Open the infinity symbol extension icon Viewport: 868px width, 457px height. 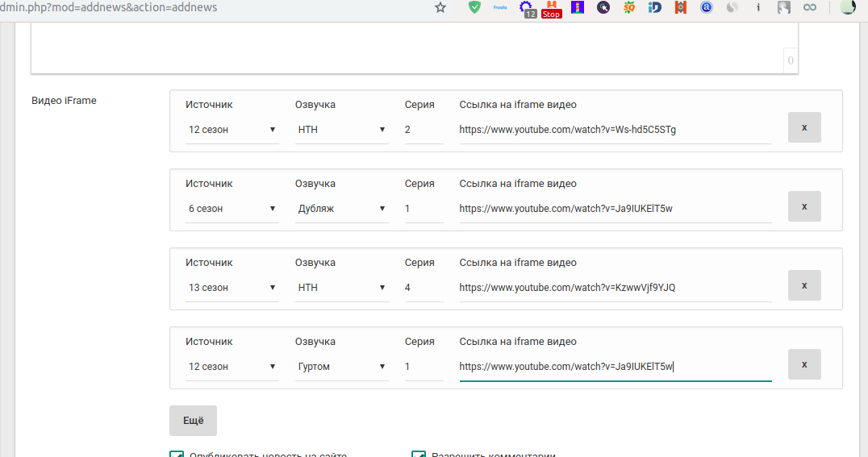[x=810, y=8]
